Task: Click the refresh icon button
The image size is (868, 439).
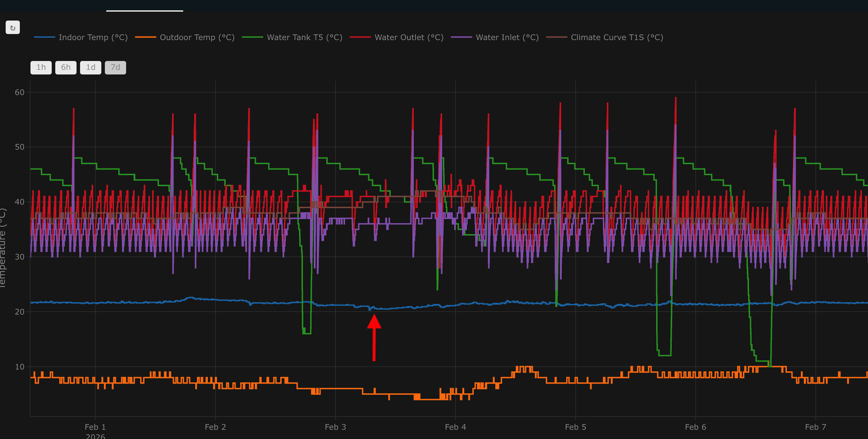Action: coord(13,28)
